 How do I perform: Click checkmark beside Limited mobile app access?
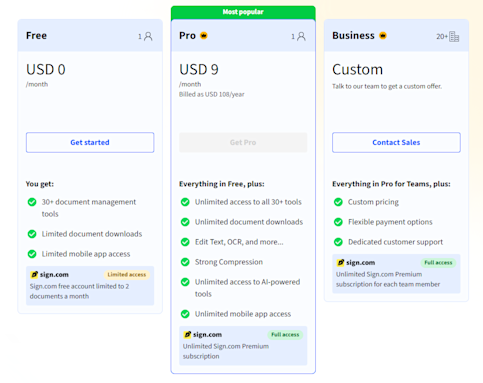(x=32, y=254)
